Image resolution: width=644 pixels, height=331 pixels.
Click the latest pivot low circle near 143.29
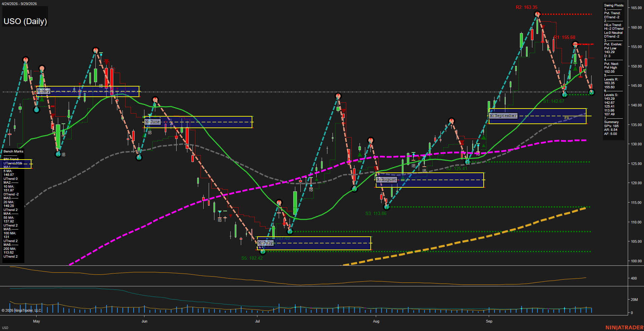pos(591,92)
